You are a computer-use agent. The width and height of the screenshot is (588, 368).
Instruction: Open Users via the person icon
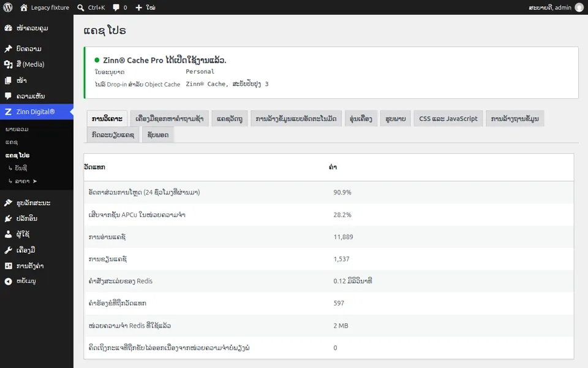(8, 234)
